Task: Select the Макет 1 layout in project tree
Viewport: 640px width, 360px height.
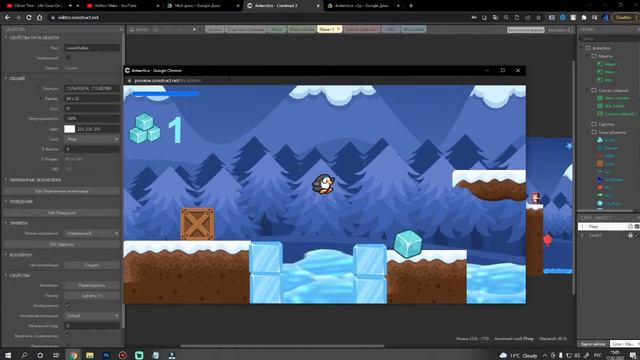Action: [x=611, y=64]
